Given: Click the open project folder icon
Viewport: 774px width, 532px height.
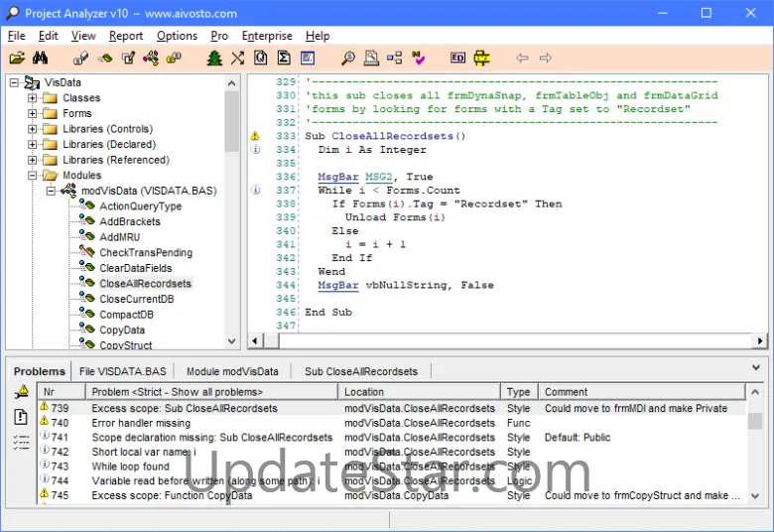Looking at the screenshot, I should (17, 58).
